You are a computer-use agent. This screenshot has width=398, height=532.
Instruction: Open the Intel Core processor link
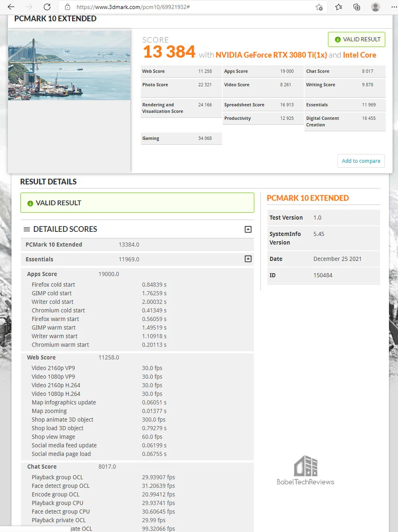359,55
